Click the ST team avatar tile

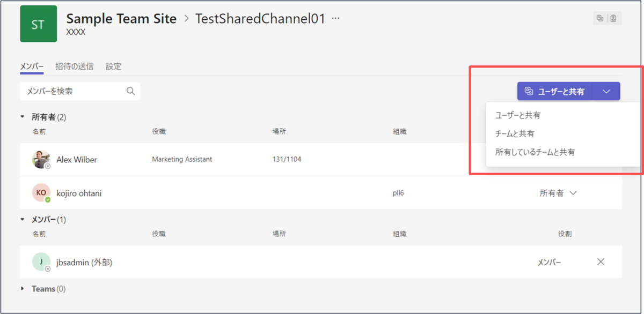[38, 24]
